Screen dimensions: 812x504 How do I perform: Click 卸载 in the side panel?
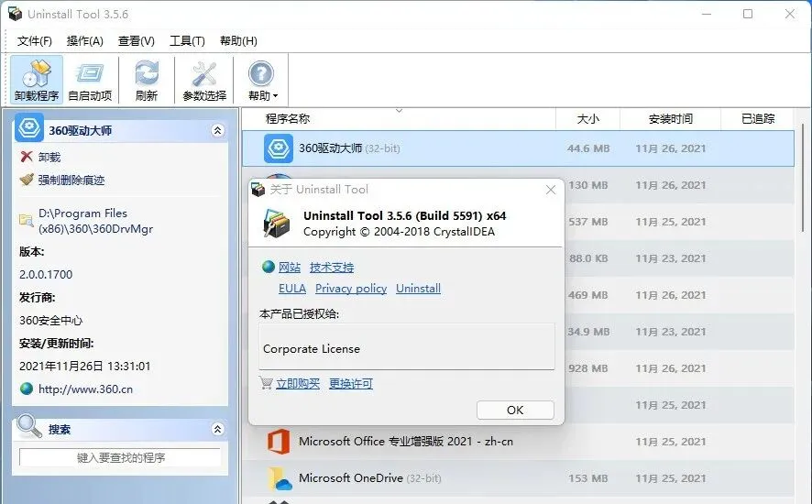49,157
